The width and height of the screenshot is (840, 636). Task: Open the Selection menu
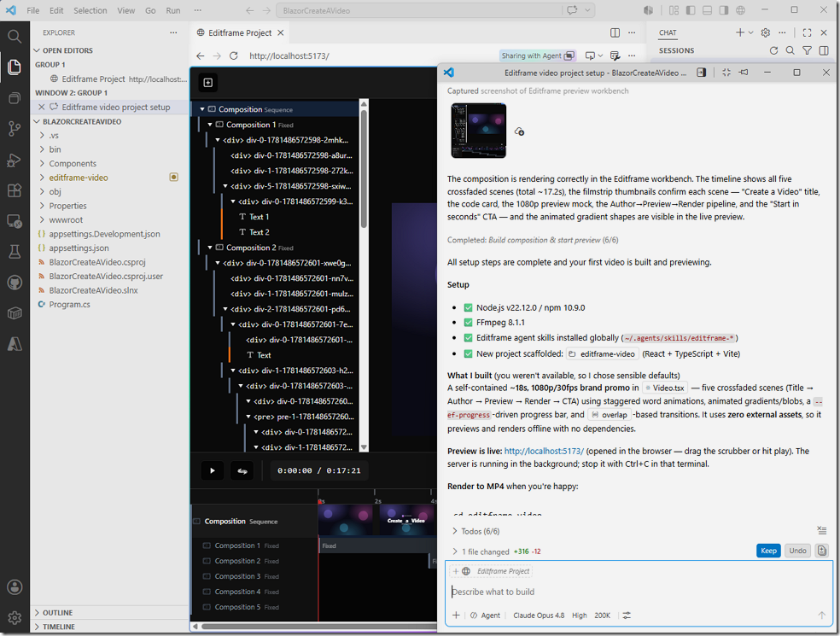pos(90,10)
